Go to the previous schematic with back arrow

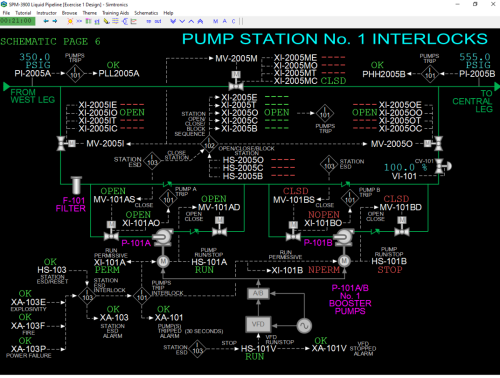coord(46,21)
